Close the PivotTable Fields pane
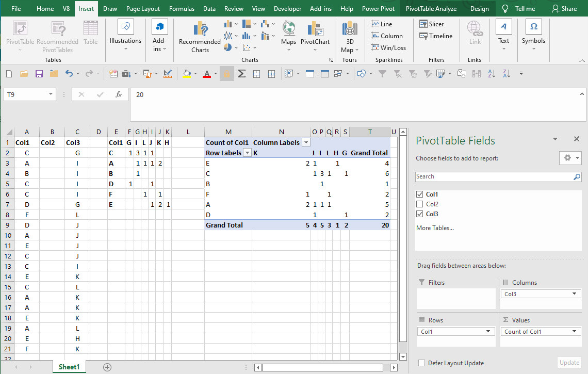 pyautogui.click(x=576, y=139)
